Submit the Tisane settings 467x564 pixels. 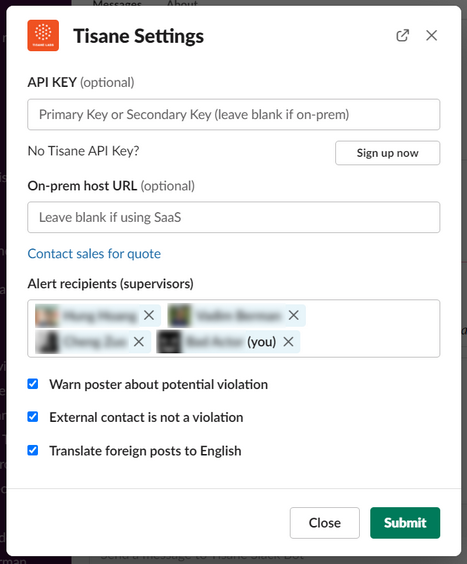[x=405, y=523]
